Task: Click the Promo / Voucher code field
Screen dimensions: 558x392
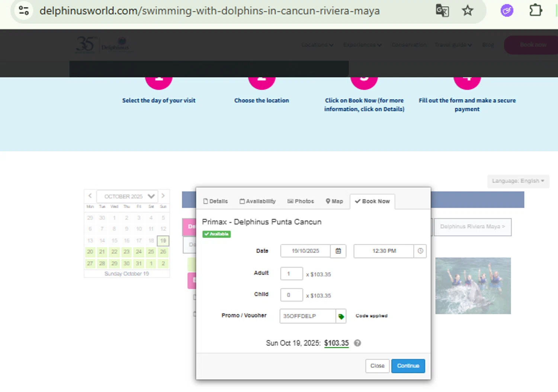Action: 308,316
